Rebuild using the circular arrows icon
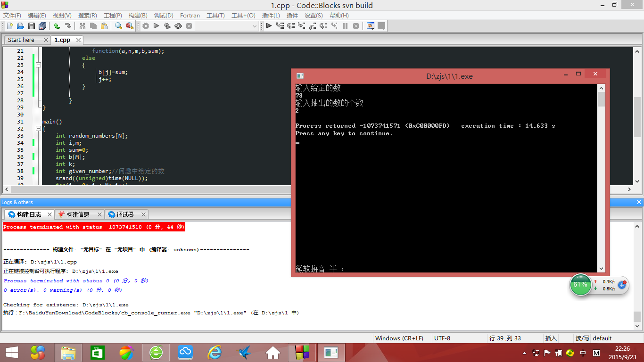This screenshot has width=644, height=362. (178, 26)
